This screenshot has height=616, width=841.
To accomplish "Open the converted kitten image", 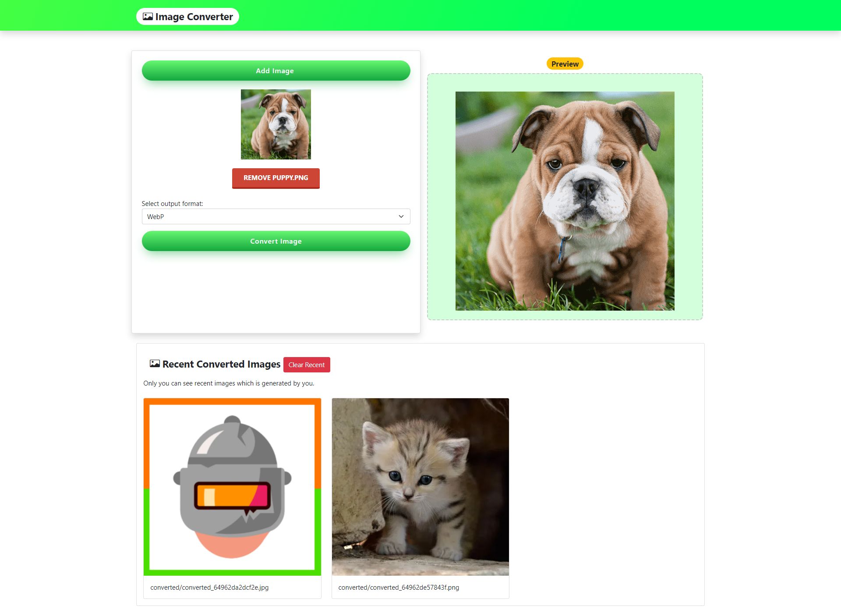I will (420, 487).
